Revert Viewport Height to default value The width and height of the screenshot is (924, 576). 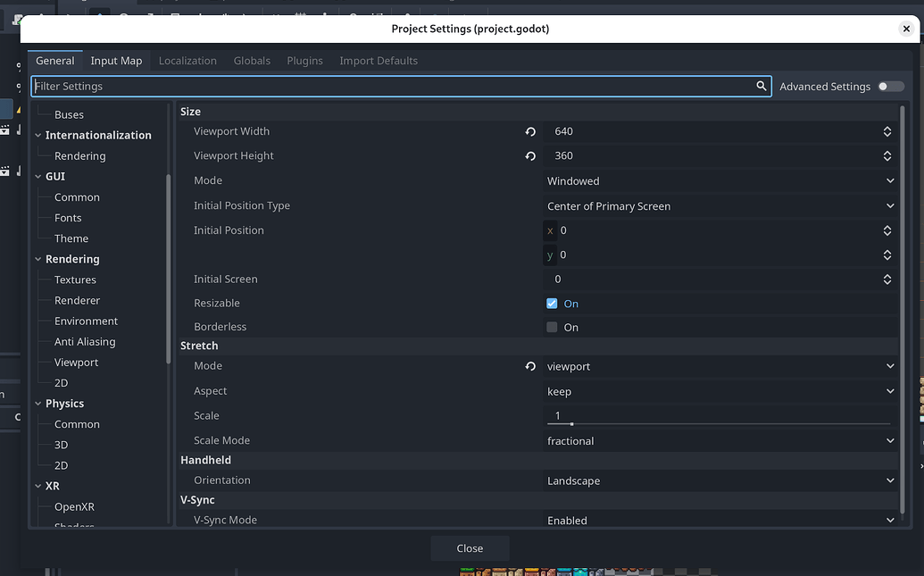(x=530, y=155)
